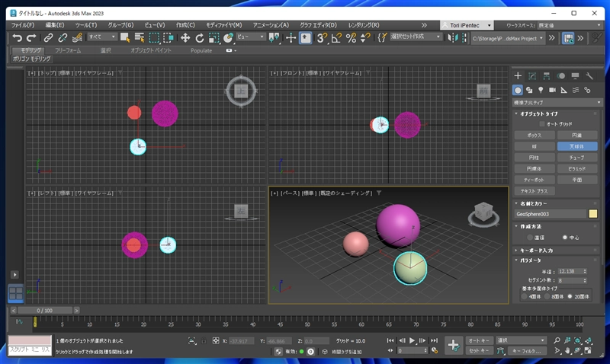This screenshot has width=610, height=364.
Task: Select the 中心 creation method radio
Action: click(565, 238)
